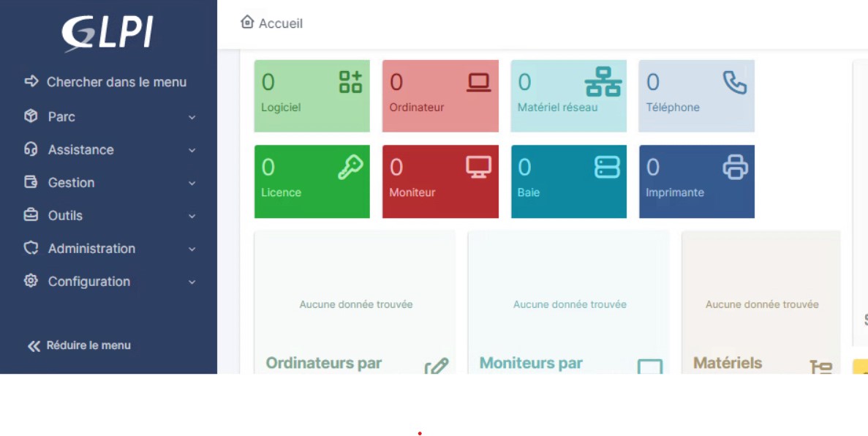
Task: Expand the Configuration menu chevron
Action: point(192,282)
